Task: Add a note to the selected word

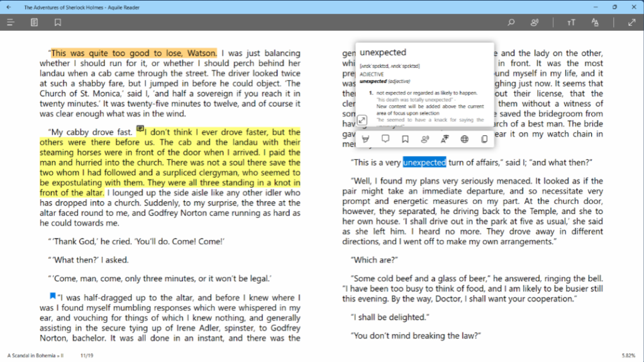Action: tap(385, 139)
